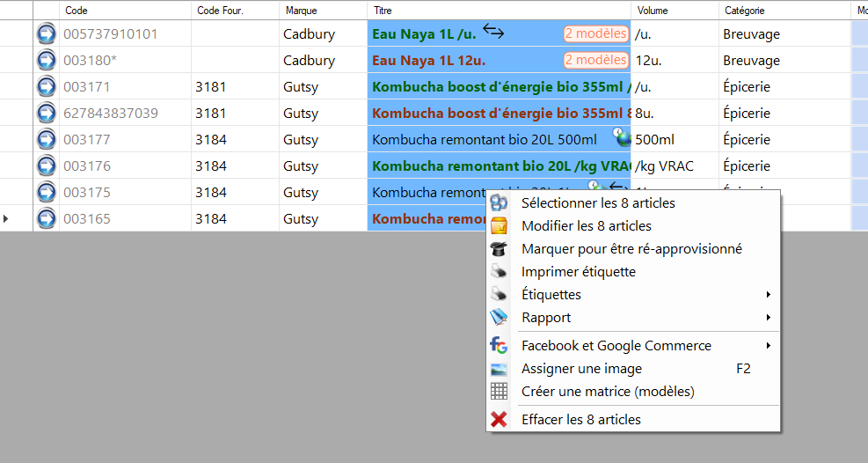This screenshot has height=463, width=868.
Task: Click the green Kombucha boost d'énergie title
Action: pos(499,87)
